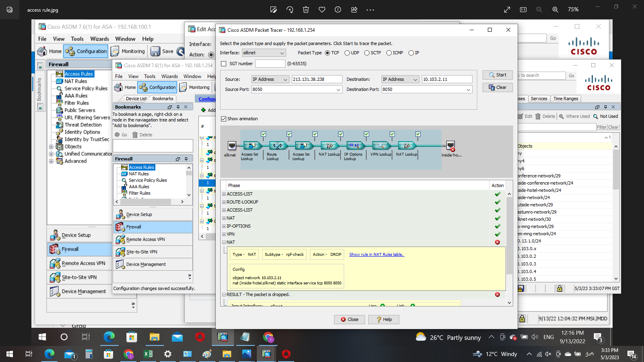644x362 pixels.
Task: Zoom in on the photo
Action: [x=555, y=10]
